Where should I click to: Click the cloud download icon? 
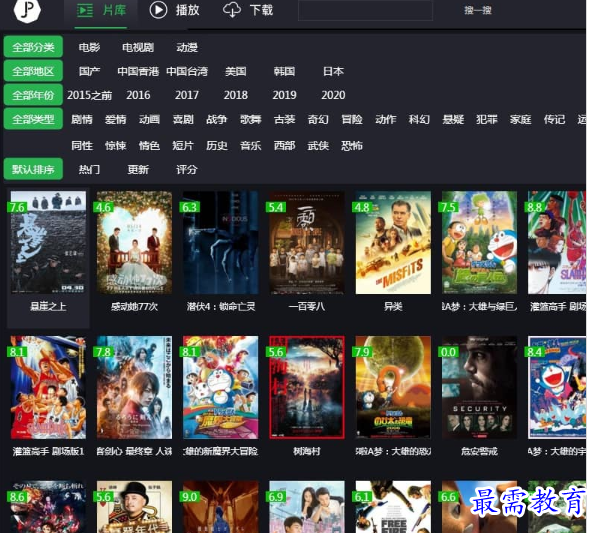pyautogui.click(x=231, y=10)
